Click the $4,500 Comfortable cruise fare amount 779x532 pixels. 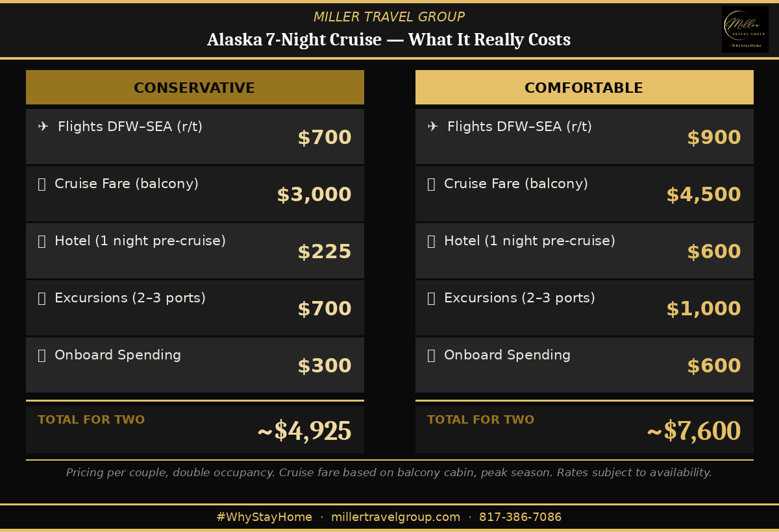704,195
